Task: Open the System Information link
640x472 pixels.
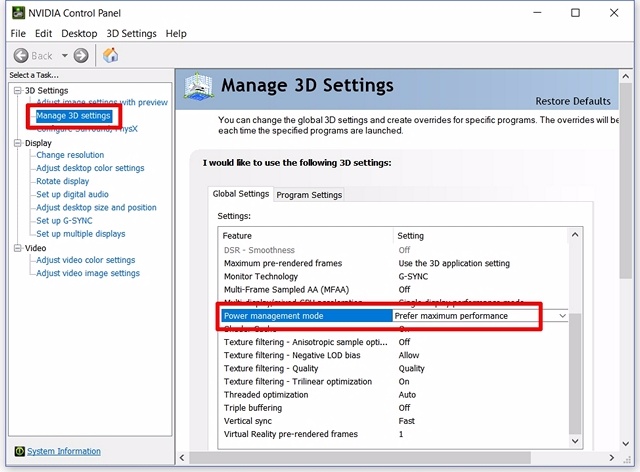Action: click(x=64, y=451)
